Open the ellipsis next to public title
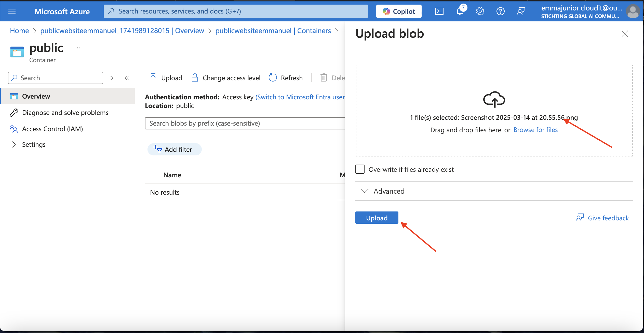 click(x=80, y=48)
